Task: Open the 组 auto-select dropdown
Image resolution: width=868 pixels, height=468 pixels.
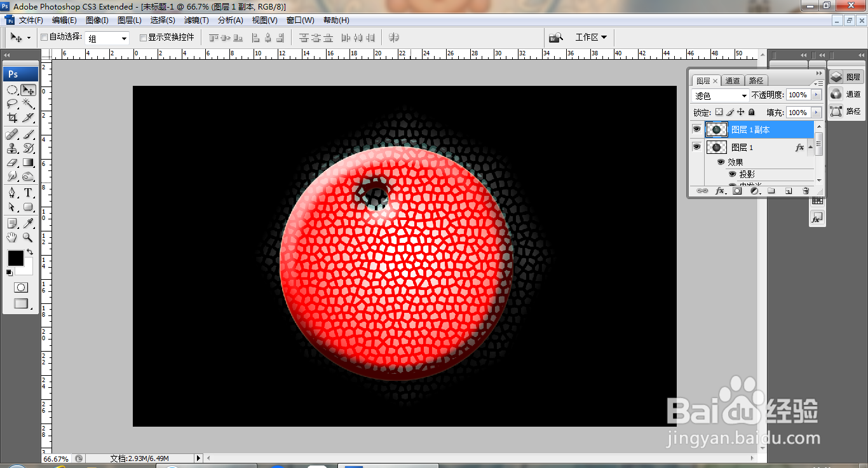Action: [107, 38]
